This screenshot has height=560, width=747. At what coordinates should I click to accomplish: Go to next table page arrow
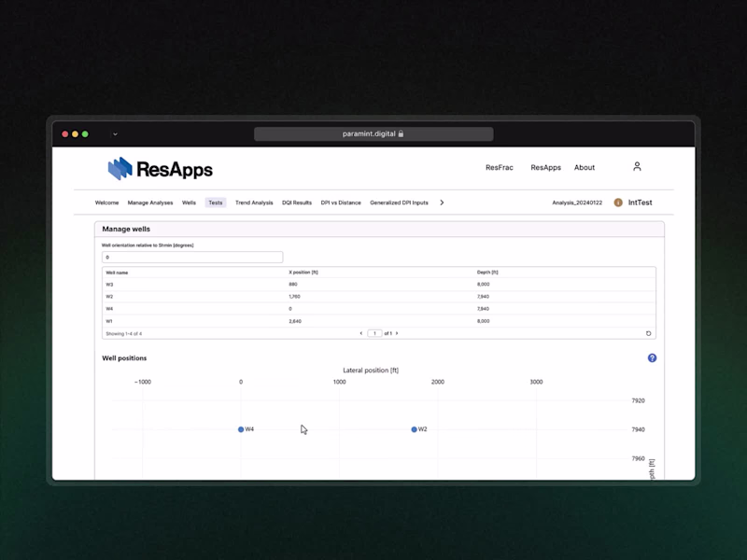click(x=397, y=333)
